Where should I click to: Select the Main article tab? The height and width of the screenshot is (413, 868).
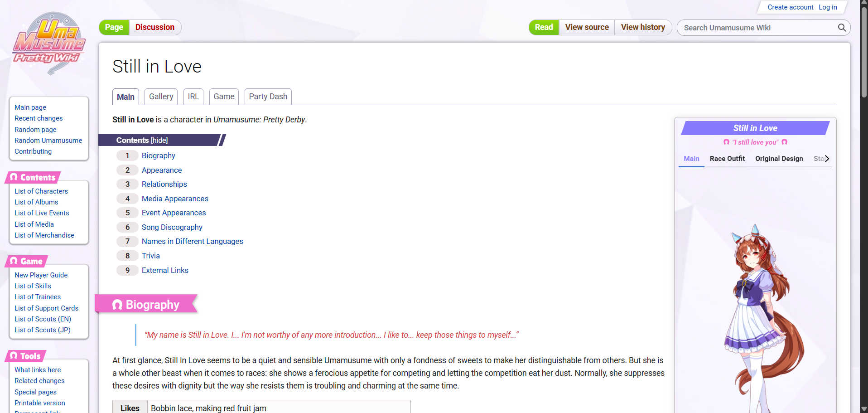pyautogui.click(x=125, y=97)
